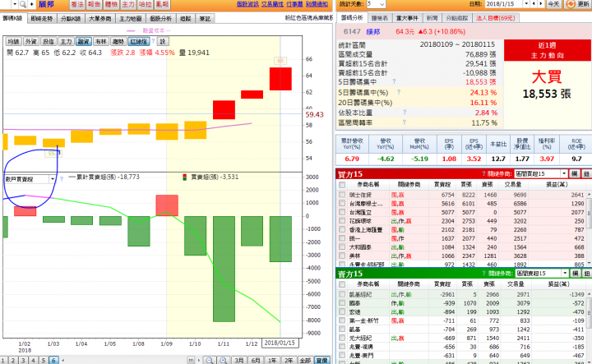Open the 散戶買賣超 indicator dropdown
This screenshot has height=364, width=592.
point(53,179)
